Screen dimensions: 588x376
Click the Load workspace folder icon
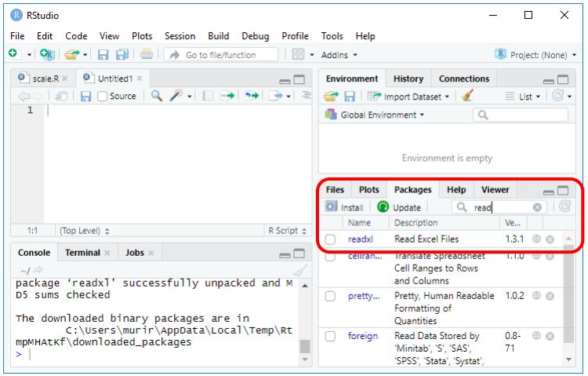[331, 97]
